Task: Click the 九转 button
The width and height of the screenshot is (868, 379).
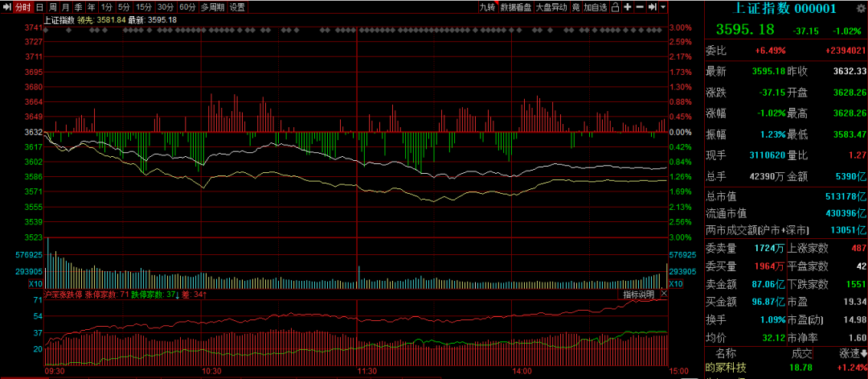Action: (x=488, y=7)
